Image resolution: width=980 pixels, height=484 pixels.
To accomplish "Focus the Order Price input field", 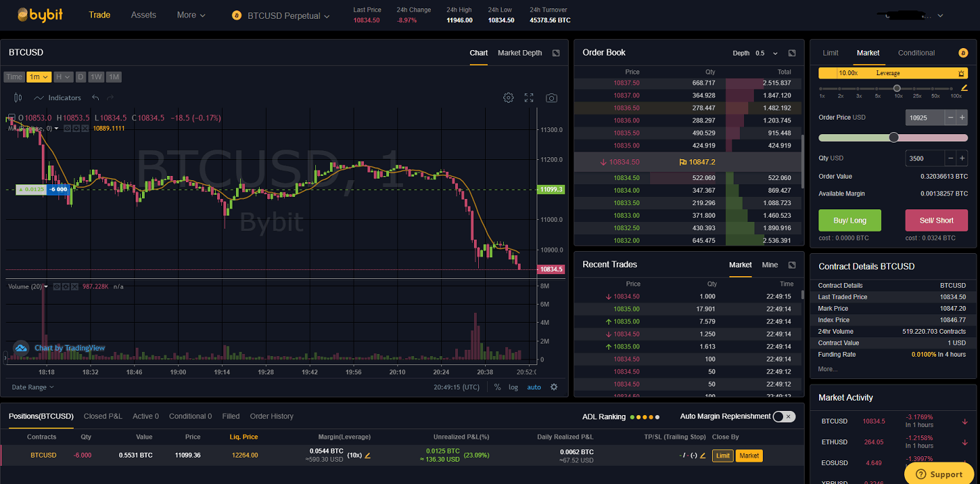I will pyautogui.click(x=925, y=118).
